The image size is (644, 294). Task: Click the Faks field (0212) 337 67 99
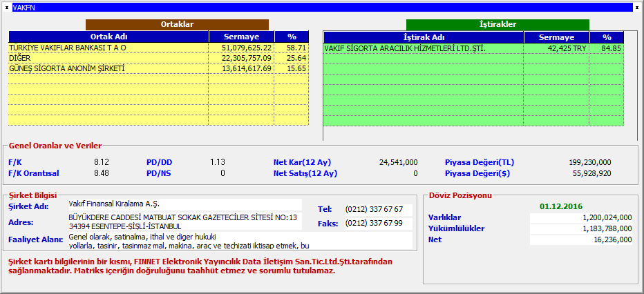pos(378,224)
